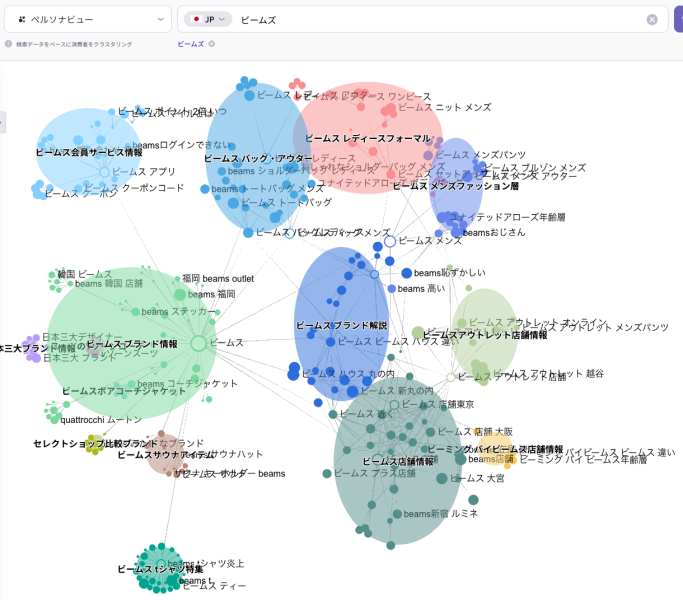683x600 pixels.
Task: Select the ビームスボアコーチジャケット cluster label
Action: coord(124,391)
